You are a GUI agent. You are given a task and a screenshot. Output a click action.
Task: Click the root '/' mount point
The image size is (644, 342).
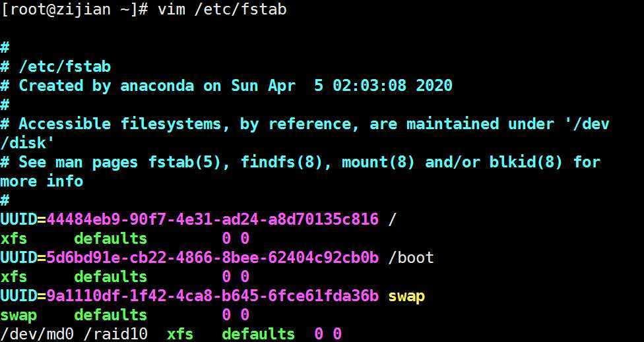coord(392,219)
